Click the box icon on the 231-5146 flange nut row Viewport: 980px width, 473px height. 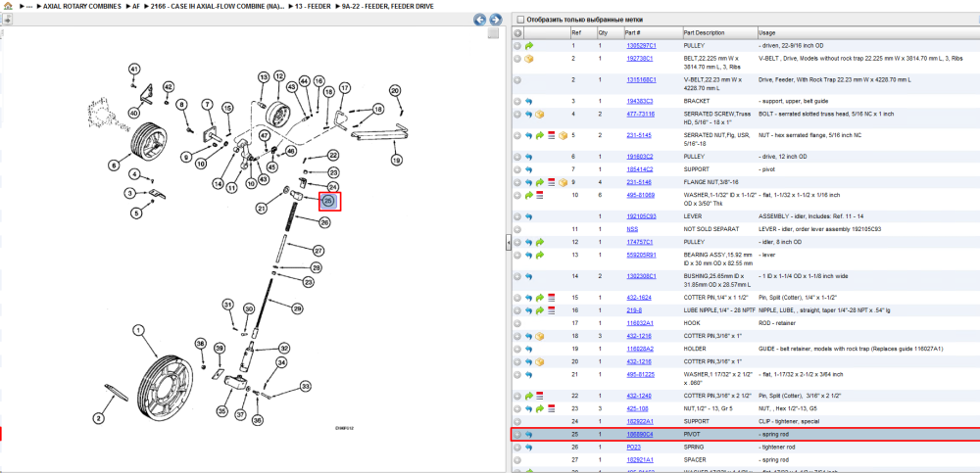(x=563, y=182)
